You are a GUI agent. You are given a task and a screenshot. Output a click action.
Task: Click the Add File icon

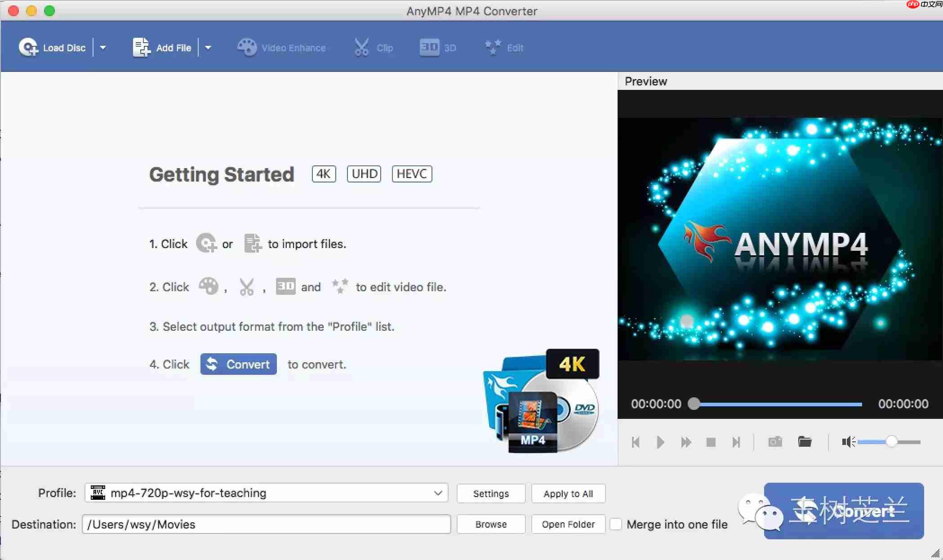pos(142,47)
